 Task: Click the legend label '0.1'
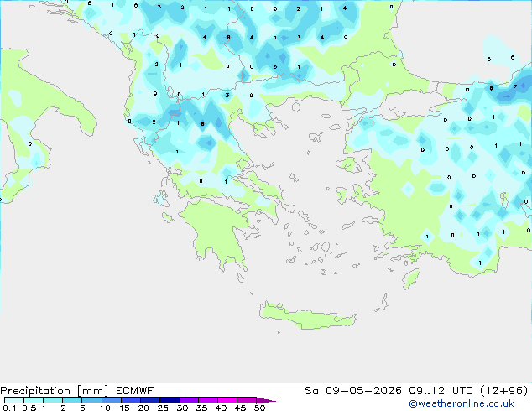[x=9, y=408]
